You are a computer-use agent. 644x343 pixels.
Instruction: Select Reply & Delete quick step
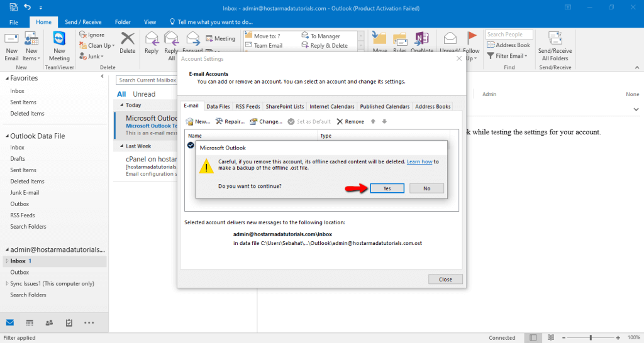click(325, 45)
